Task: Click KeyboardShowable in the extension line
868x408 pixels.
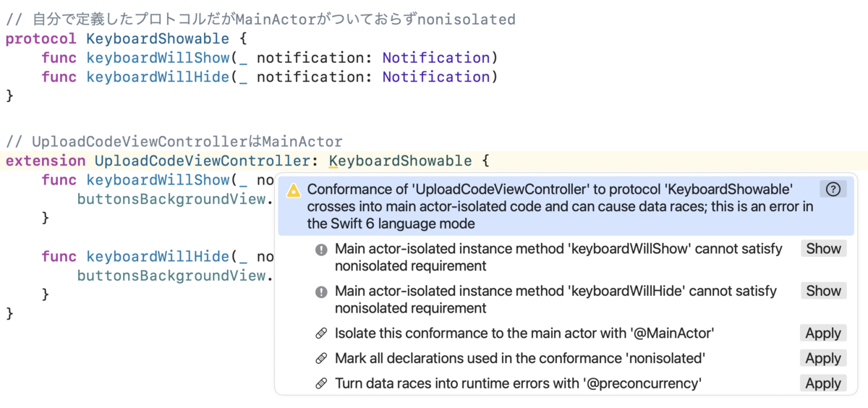Action: pos(400,161)
